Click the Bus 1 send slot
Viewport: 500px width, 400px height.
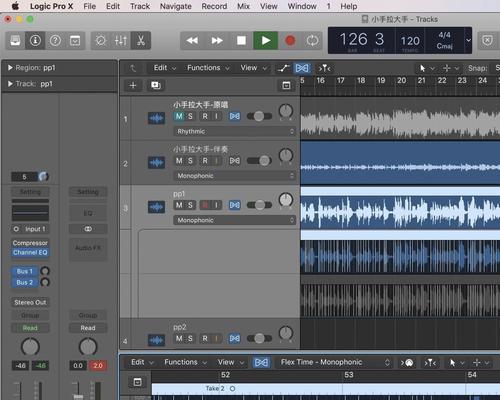[25, 271]
